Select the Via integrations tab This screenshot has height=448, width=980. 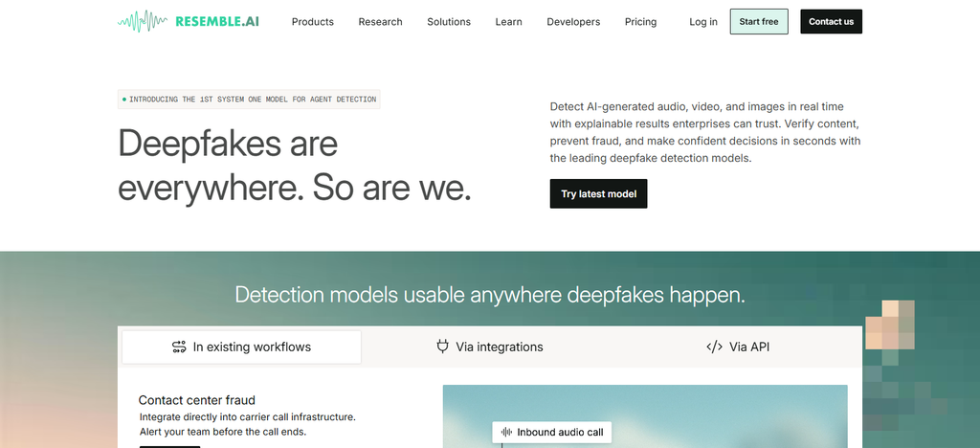pos(489,347)
